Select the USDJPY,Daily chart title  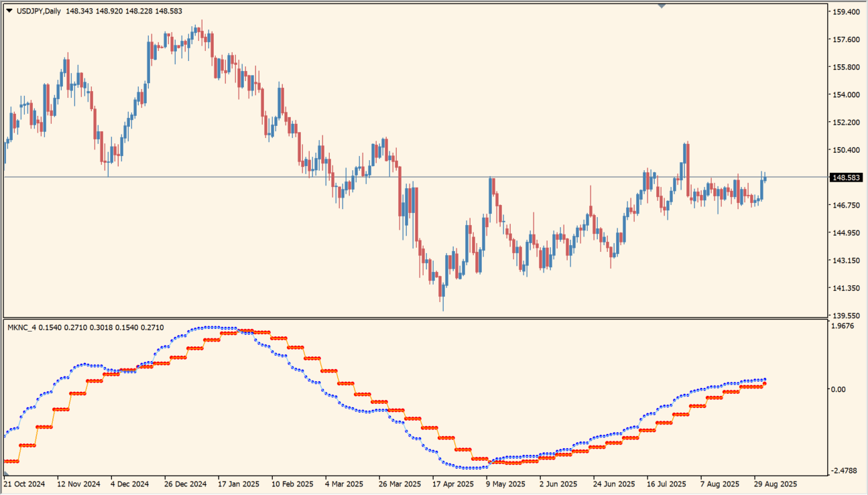coord(38,11)
